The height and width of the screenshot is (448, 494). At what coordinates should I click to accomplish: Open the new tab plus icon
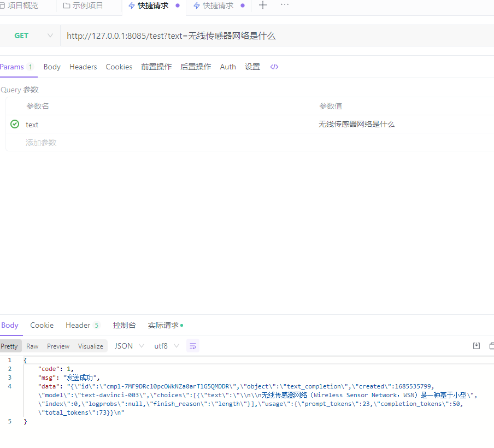click(x=263, y=5)
